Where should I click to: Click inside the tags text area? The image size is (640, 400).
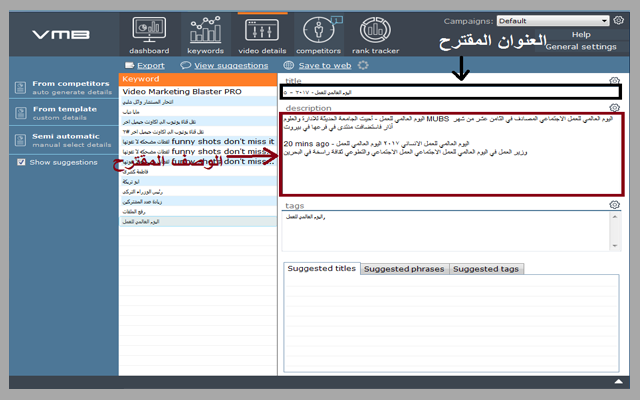point(446,231)
